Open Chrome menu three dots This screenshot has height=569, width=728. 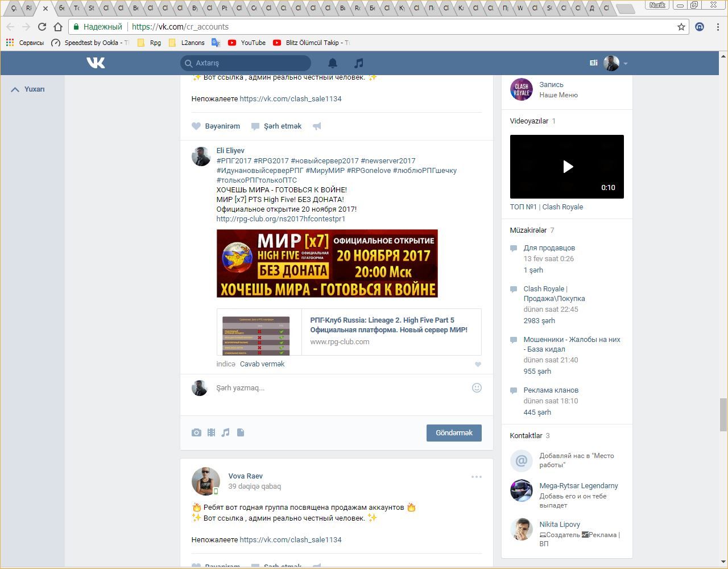pos(718,27)
